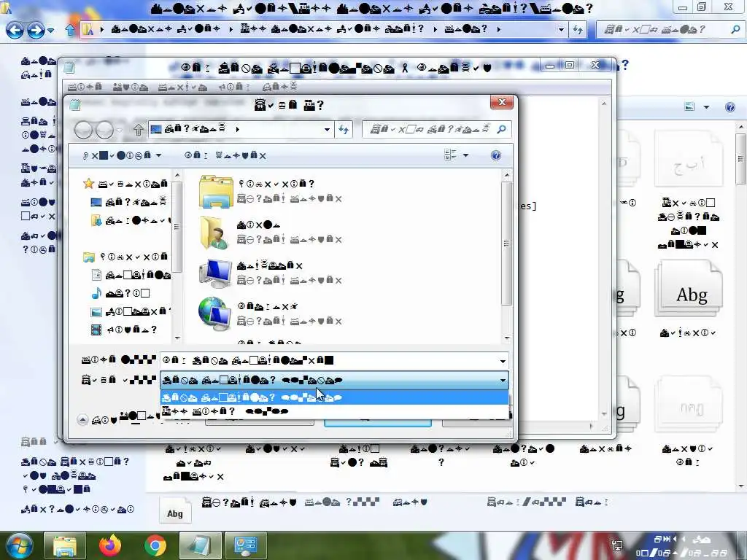
Task: Click file list scrollbar down arrow
Action: tap(506, 338)
